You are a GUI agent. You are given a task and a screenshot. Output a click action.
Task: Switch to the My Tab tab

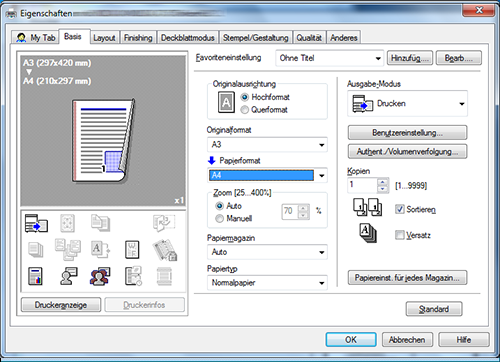[35, 37]
